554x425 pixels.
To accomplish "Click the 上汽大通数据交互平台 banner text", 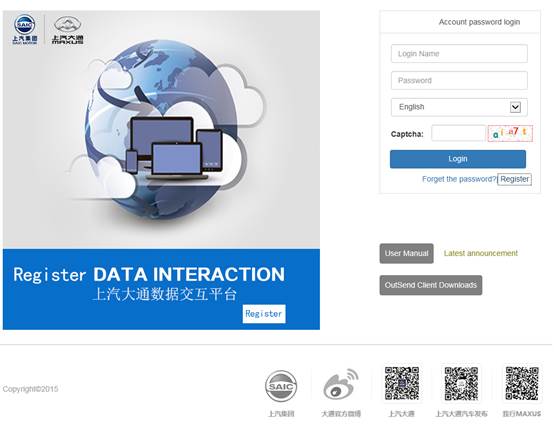I will click(x=164, y=294).
